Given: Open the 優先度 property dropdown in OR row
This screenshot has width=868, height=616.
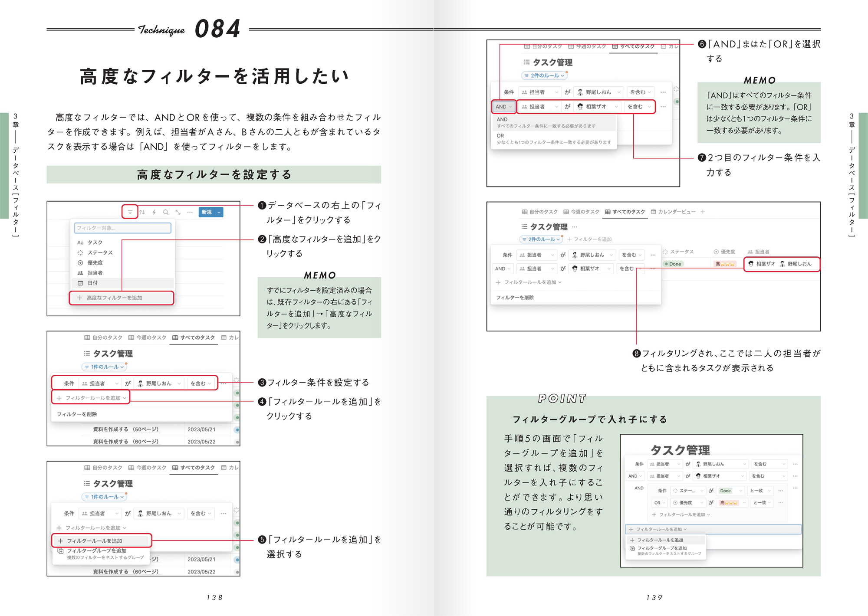Looking at the screenshot, I should 688,503.
